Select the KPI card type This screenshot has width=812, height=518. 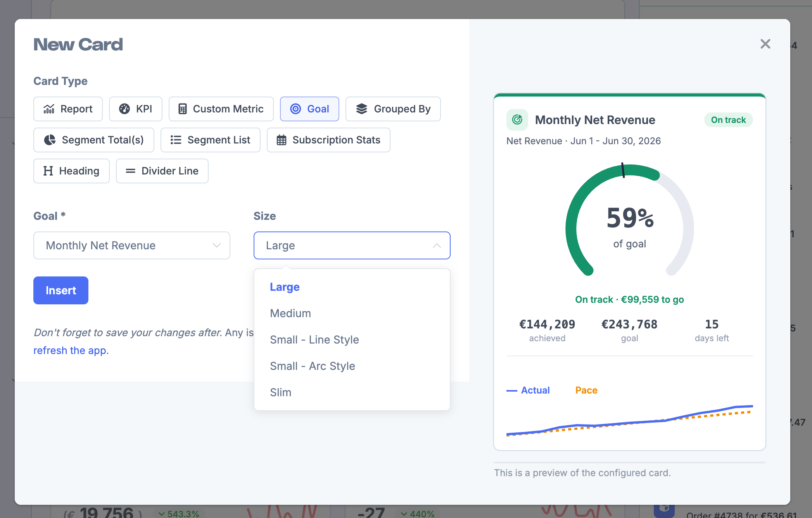135,109
